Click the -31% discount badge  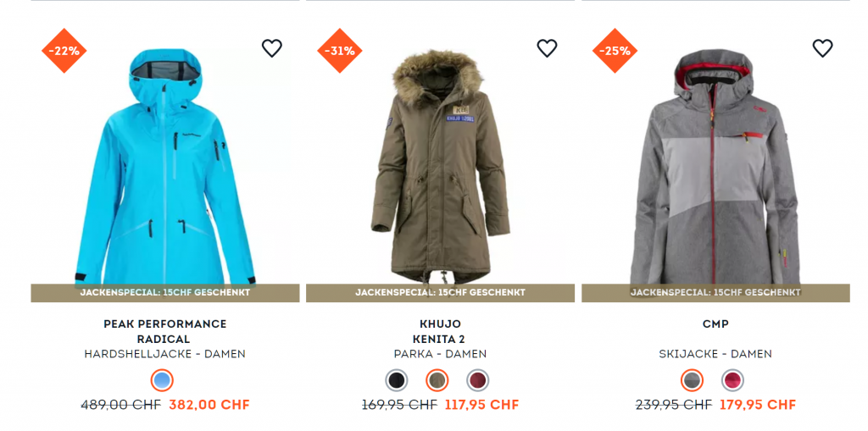point(339,51)
